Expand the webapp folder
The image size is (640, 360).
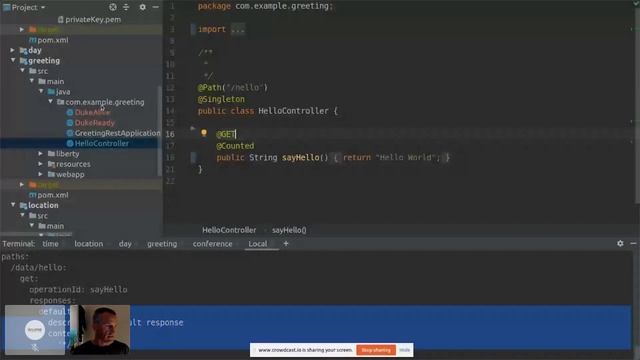tap(40, 174)
